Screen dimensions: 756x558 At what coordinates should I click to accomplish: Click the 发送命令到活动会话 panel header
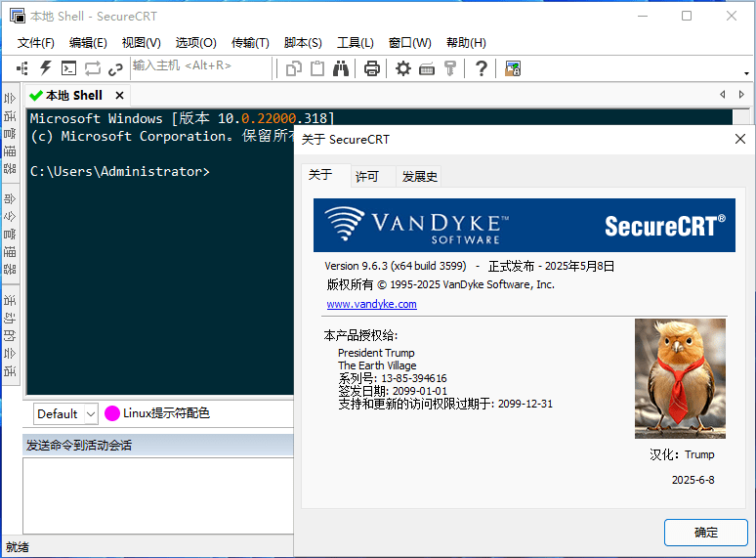[x=158, y=446]
